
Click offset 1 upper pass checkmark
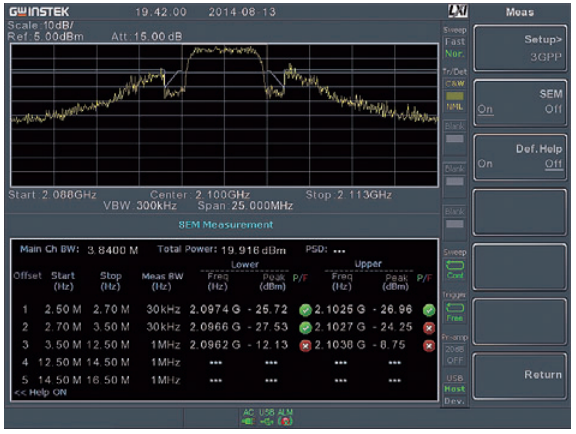point(429,310)
